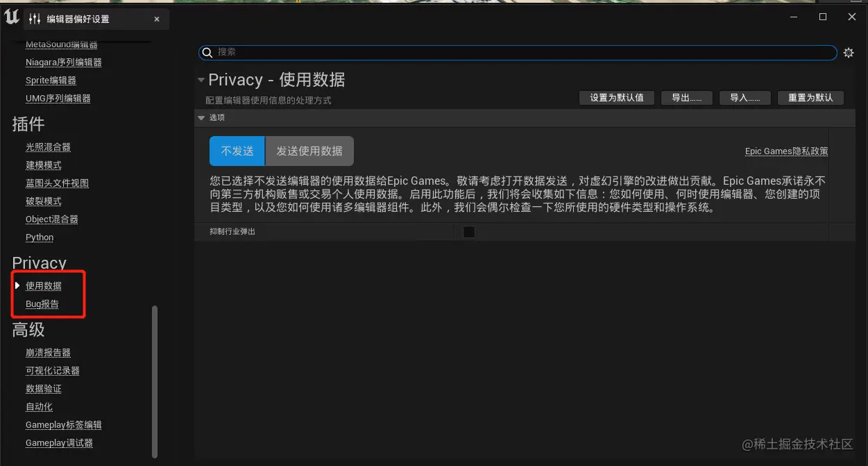Screen dimensions: 868x466
Task: Expand the 使用数据 item in the sidebar
Action: tap(17, 285)
